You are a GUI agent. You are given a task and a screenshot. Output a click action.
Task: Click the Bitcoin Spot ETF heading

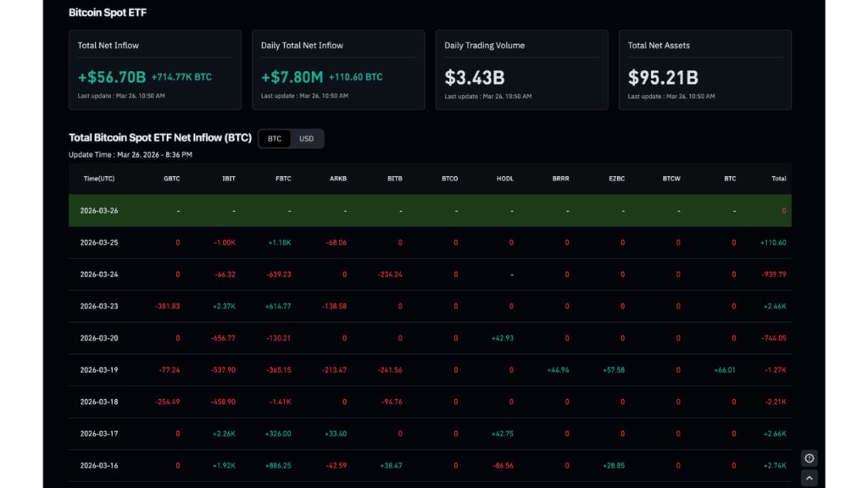108,13
